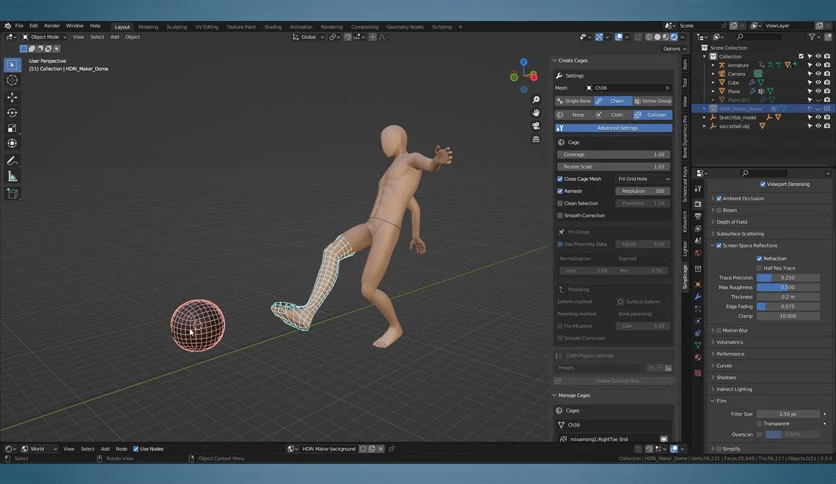The image size is (836, 484).
Task: Activate the Cursor tool in the toolbar
Action: (x=12, y=80)
